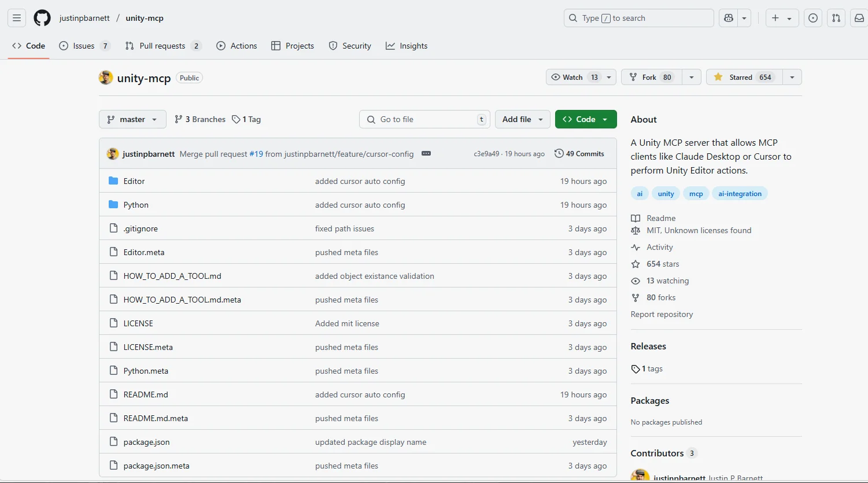Viewport: 868px width, 483px height.
Task: Open master branch selector dropdown
Action: 132,119
